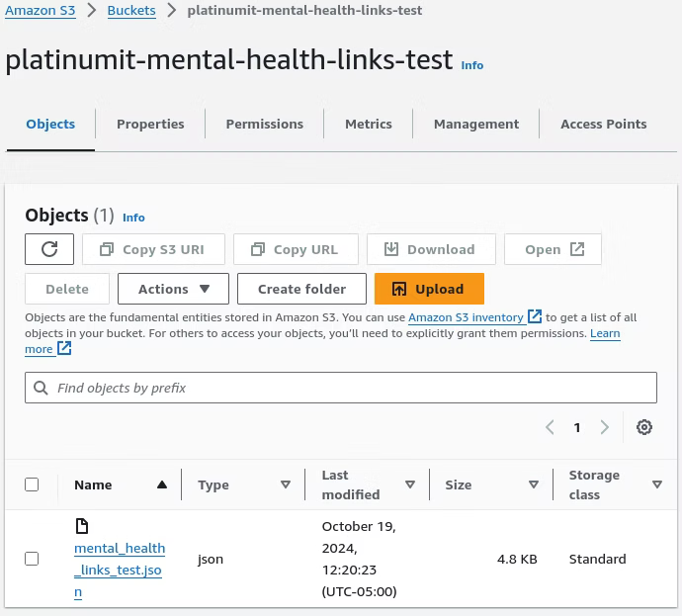Open the Permissions tab
Image resolution: width=682 pixels, height=616 pixels.
tap(265, 124)
